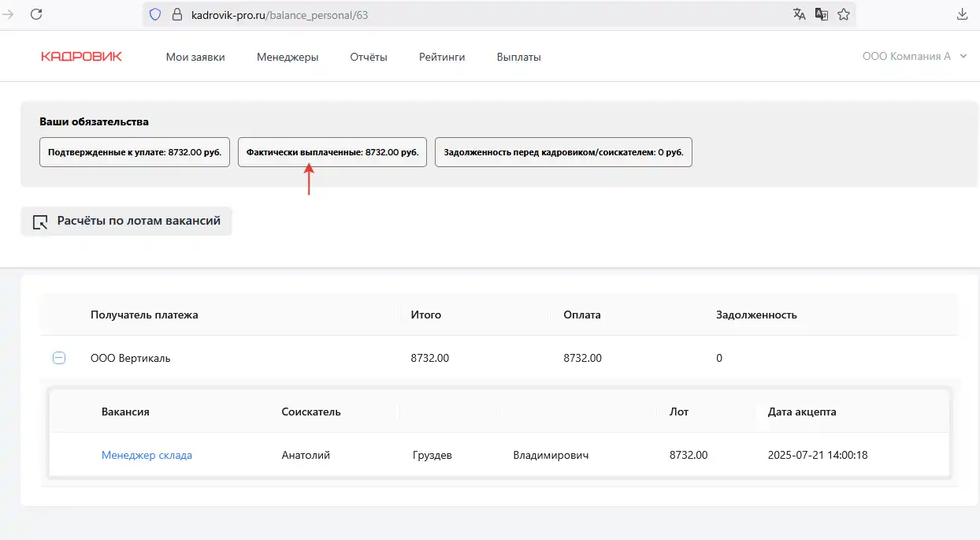
Task: Navigate to Рейтинги
Action: pyautogui.click(x=442, y=57)
